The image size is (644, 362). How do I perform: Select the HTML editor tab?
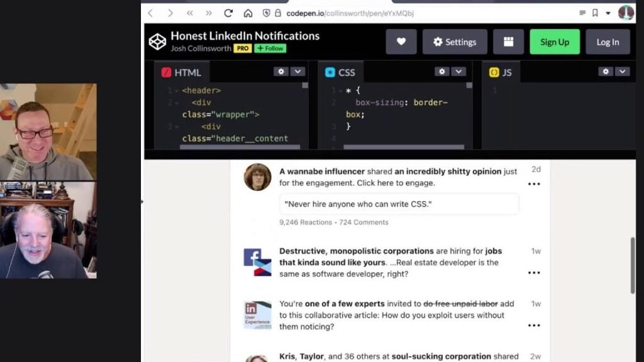point(182,72)
